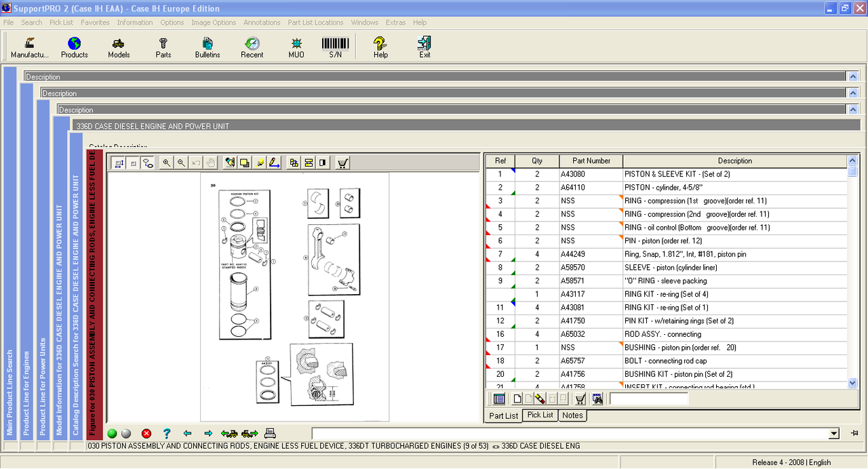Click the zoom in magnifier
The width and height of the screenshot is (868, 469).
[167, 163]
